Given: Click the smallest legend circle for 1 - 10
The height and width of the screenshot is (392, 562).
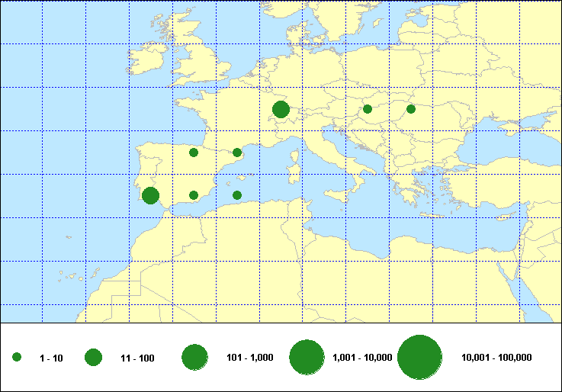Looking at the screenshot, I should coord(17,357).
